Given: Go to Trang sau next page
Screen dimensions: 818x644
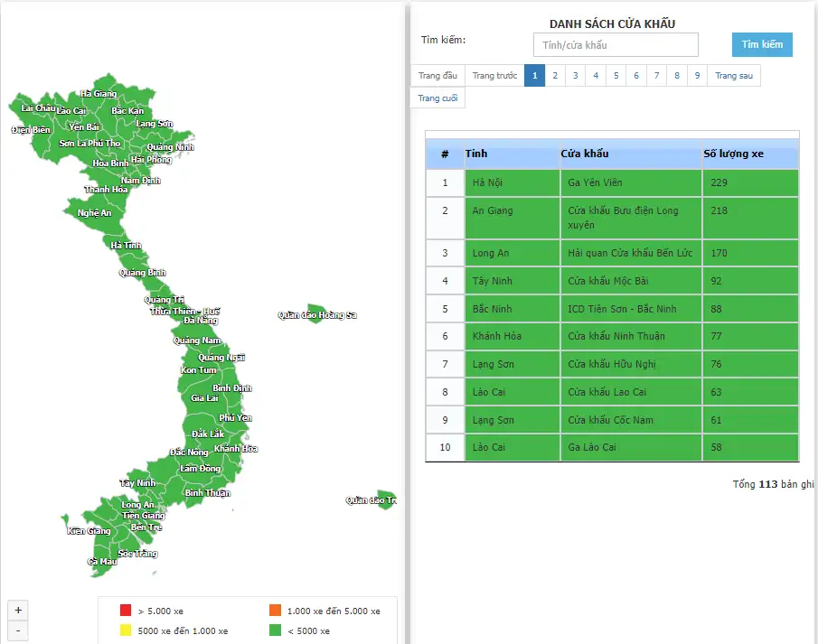Looking at the screenshot, I should pos(734,76).
